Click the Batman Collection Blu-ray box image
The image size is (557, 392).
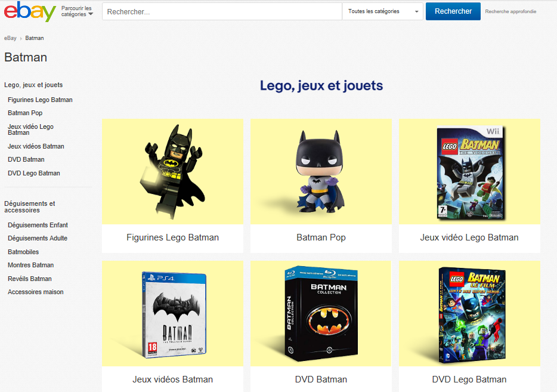pyautogui.click(x=321, y=313)
